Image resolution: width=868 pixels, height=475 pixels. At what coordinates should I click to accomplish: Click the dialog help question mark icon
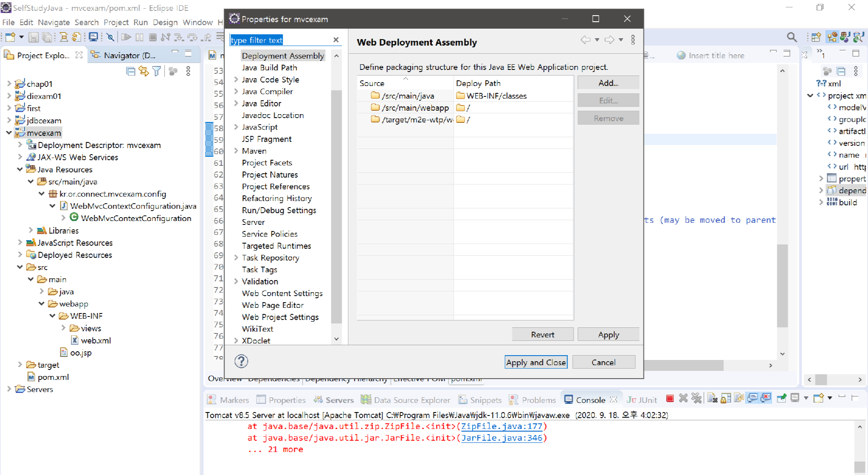coord(241,361)
